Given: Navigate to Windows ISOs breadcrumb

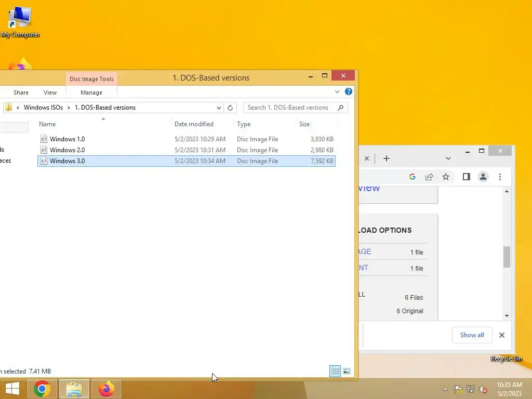Looking at the screenshot, I should (x=44, y=108).
